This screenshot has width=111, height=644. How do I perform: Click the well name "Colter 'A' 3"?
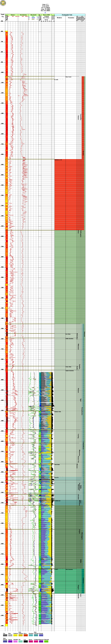45,5
